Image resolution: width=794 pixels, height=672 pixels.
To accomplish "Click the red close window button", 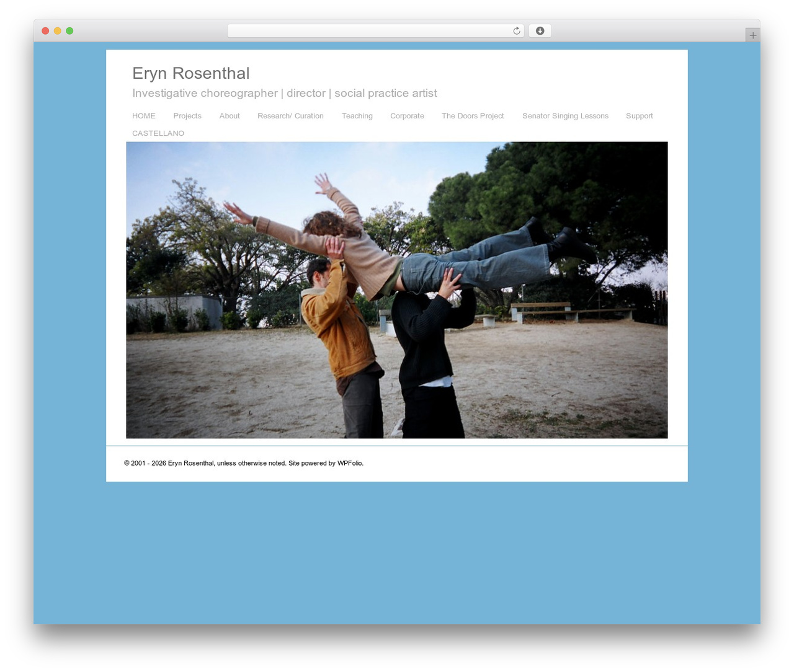I will [45, 31].
